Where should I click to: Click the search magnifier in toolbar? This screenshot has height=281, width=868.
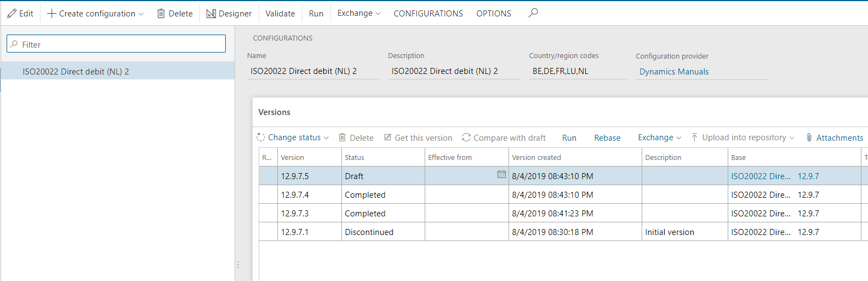click(x=533, y=13)
